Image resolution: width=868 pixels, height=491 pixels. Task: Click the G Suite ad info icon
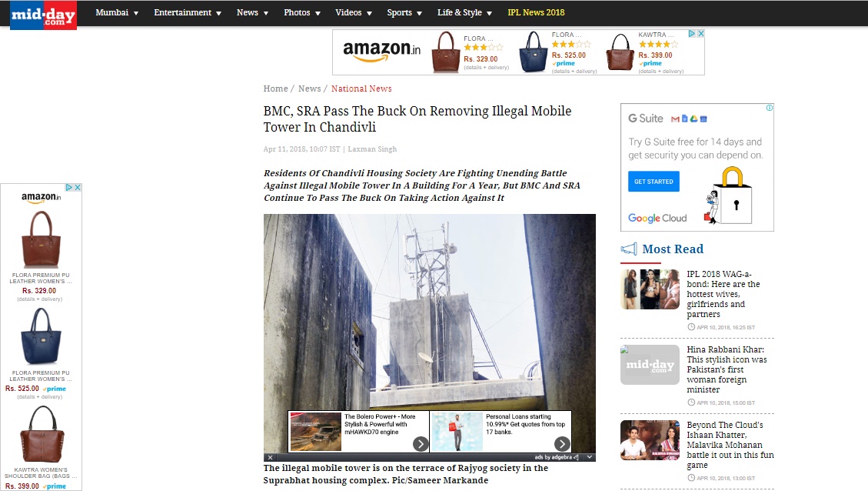pos(770,108)
